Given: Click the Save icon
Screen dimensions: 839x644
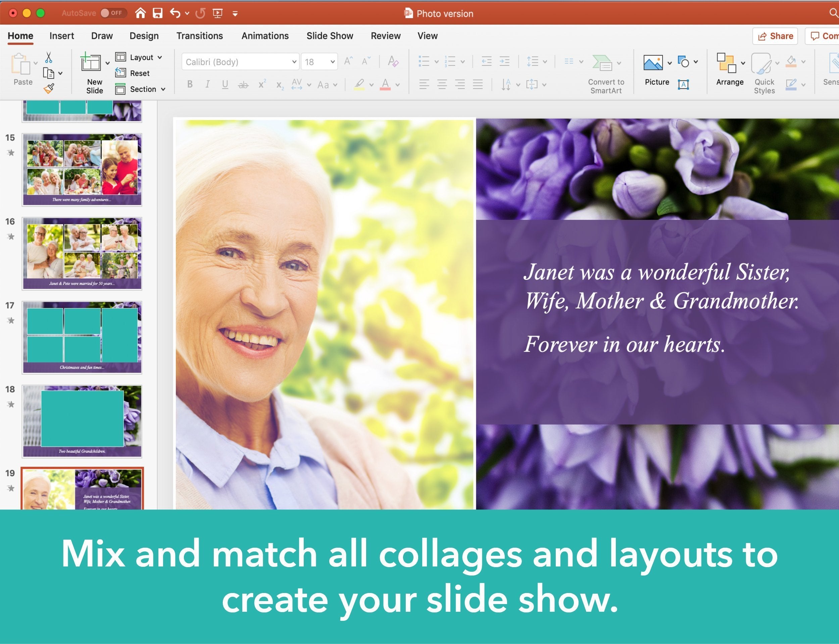Looking at the screenshot, I should (157, 13).
